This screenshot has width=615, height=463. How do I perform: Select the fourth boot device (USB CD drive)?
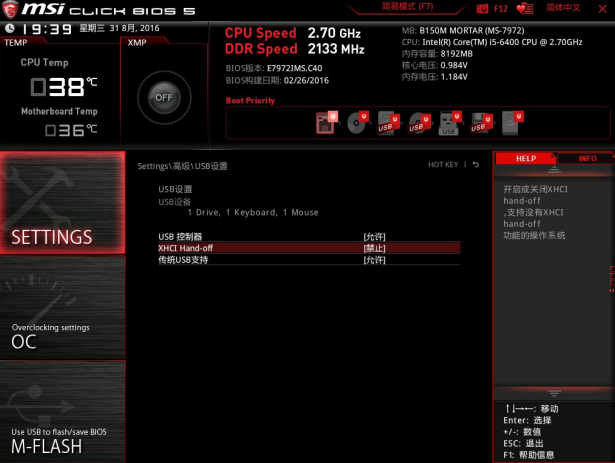point(419,123)
